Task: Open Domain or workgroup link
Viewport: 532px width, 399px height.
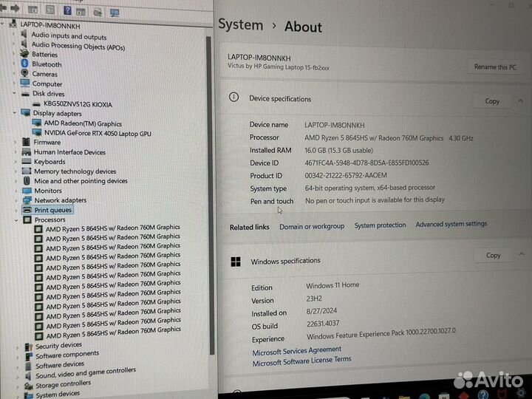Action: coord(312,226)
